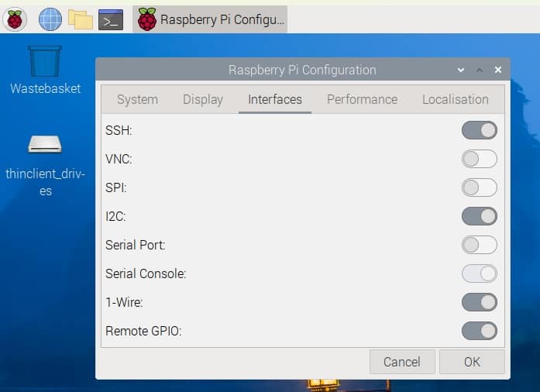Open the Localisation tab
Screen dimensions: 540x392
[455, 99]
